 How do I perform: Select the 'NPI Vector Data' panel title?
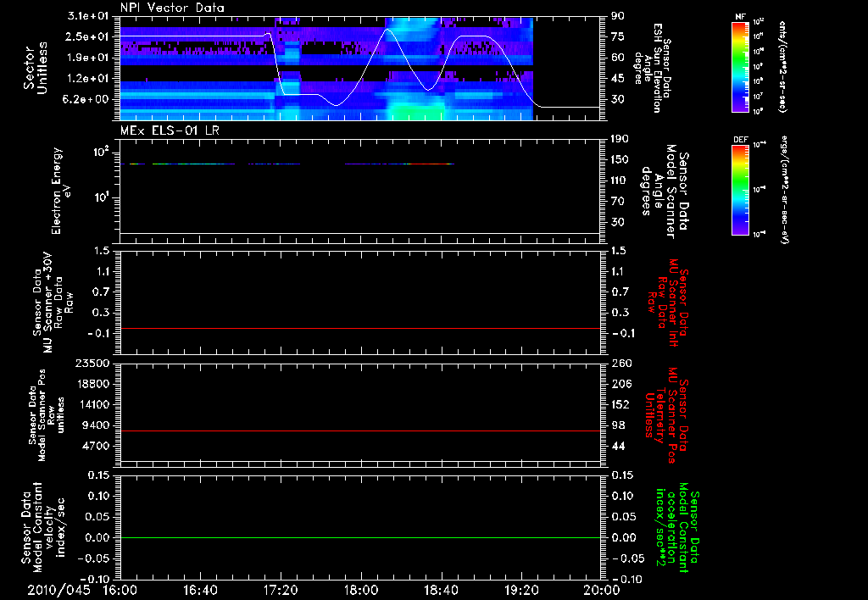[x=172, y=8]
